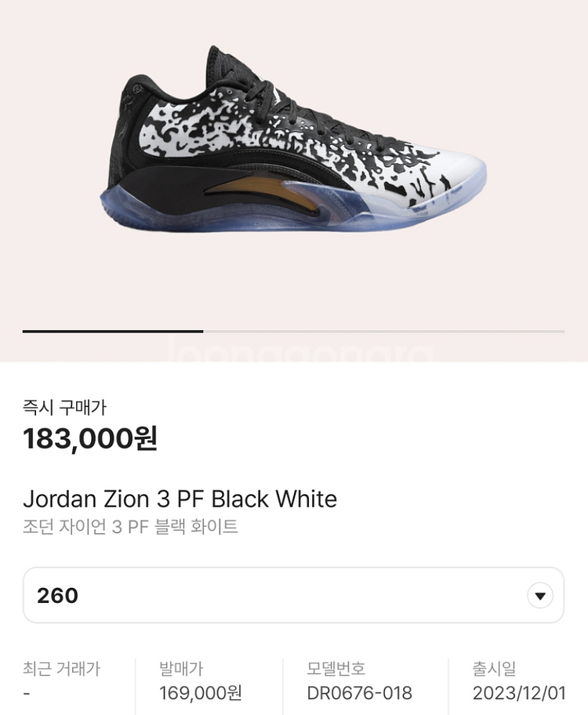Jump to the inactive gray progress bar section

[x=384, y=332]
